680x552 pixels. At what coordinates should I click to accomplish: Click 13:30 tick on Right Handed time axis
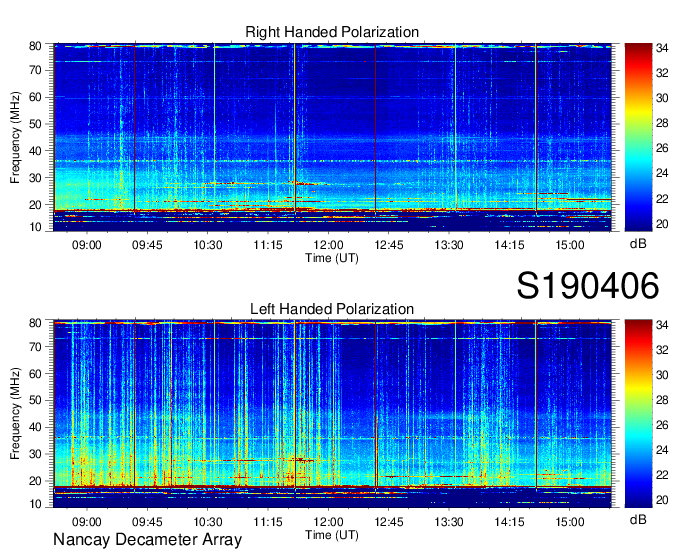pos(449,245)
